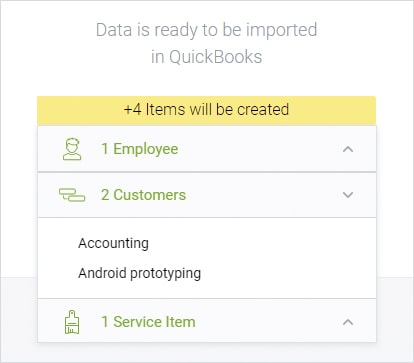The width and height of the screenshot is (414, 363).
Task: Select the 2 Customers label
Action: pos(143,195)
